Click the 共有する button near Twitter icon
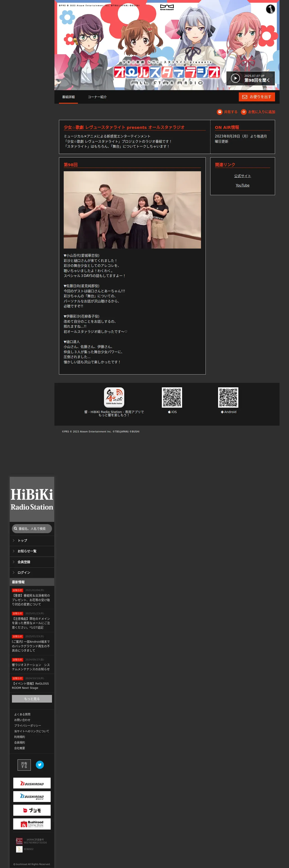 click(24, 765)
